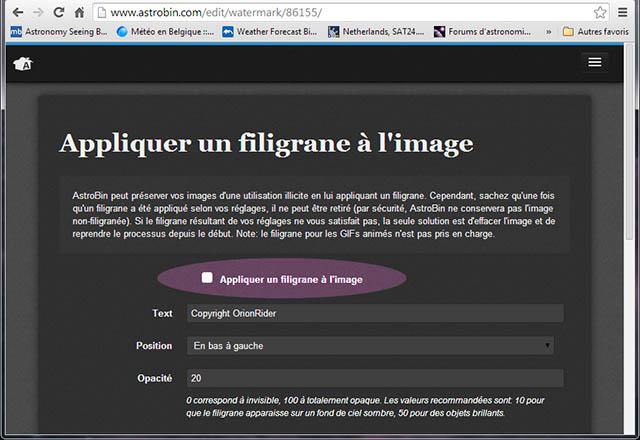Open Forums d'astronomie bookmark
The image size is (640, 440).
pos(482,31)
